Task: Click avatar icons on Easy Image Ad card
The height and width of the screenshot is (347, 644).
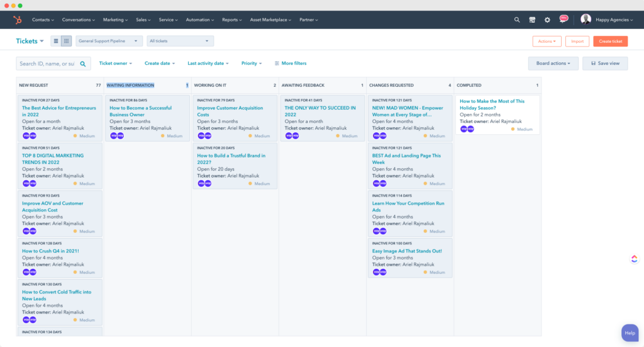Action: 379,272
